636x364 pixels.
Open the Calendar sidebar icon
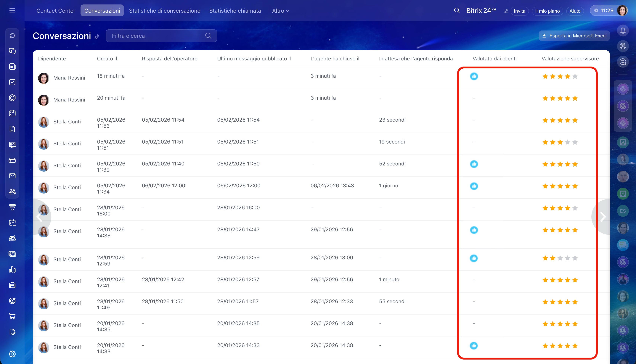[12, 113]
